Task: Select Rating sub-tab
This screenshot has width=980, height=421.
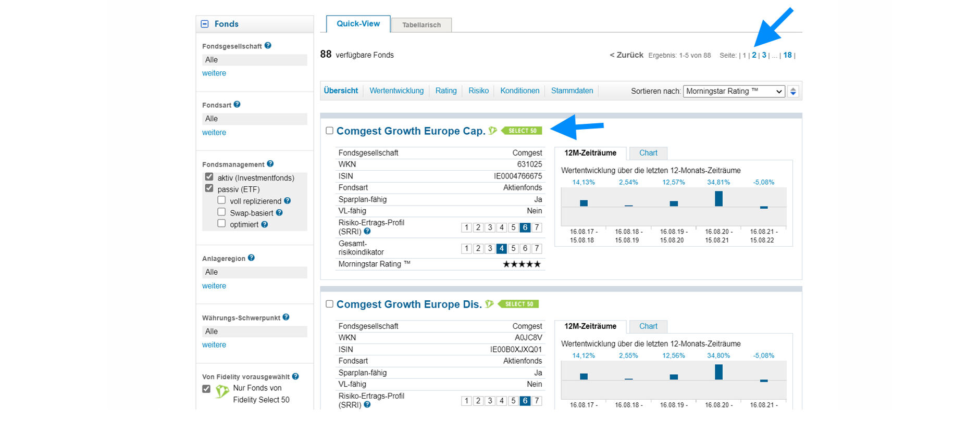Action: coord(446,91)
